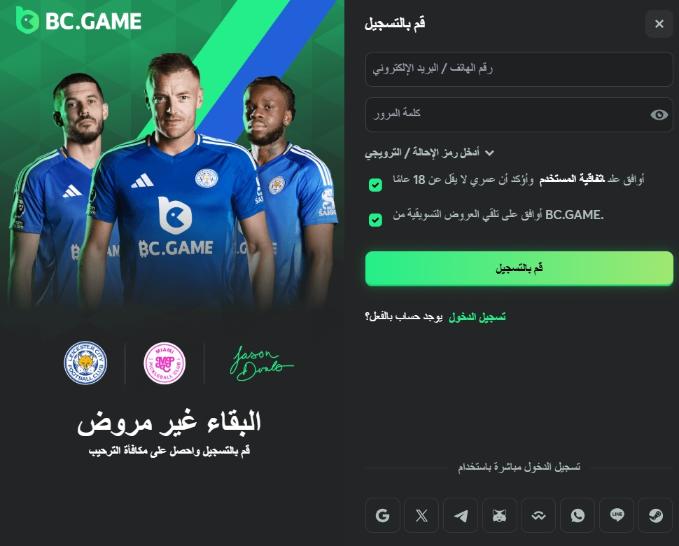The width and height of the screenshot is (679, 546).
Task: Click the green register button
Action: [519, 268]
